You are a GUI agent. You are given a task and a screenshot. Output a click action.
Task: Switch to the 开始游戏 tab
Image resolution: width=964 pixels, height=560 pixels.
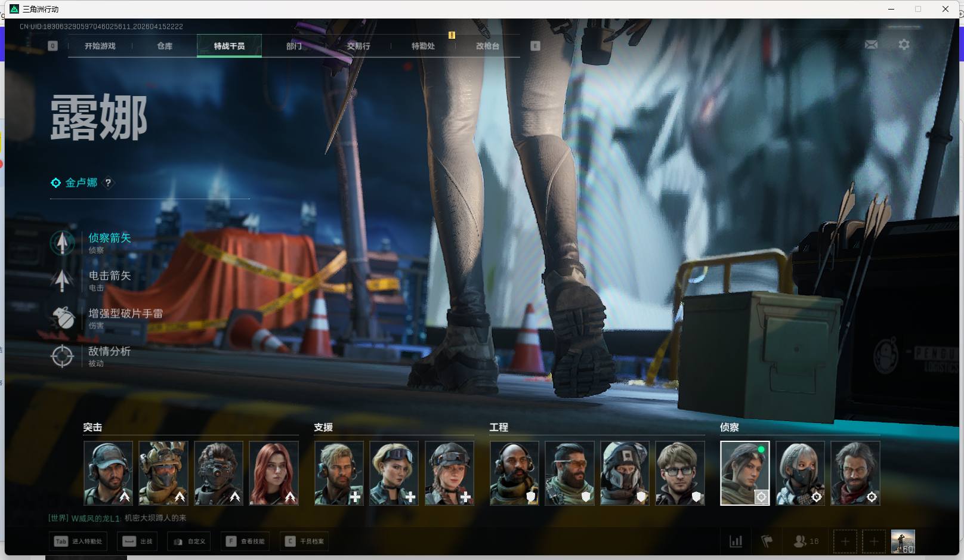100,46
